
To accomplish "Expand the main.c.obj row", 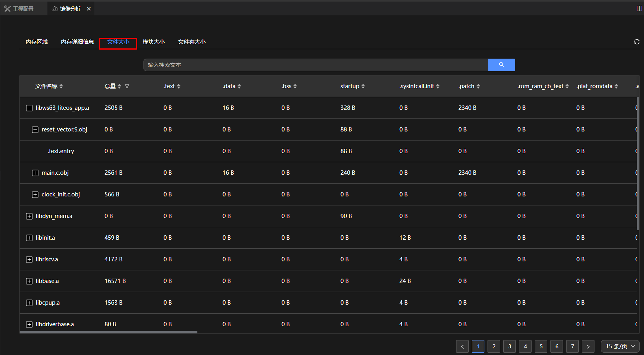I will tap(35, 173).
